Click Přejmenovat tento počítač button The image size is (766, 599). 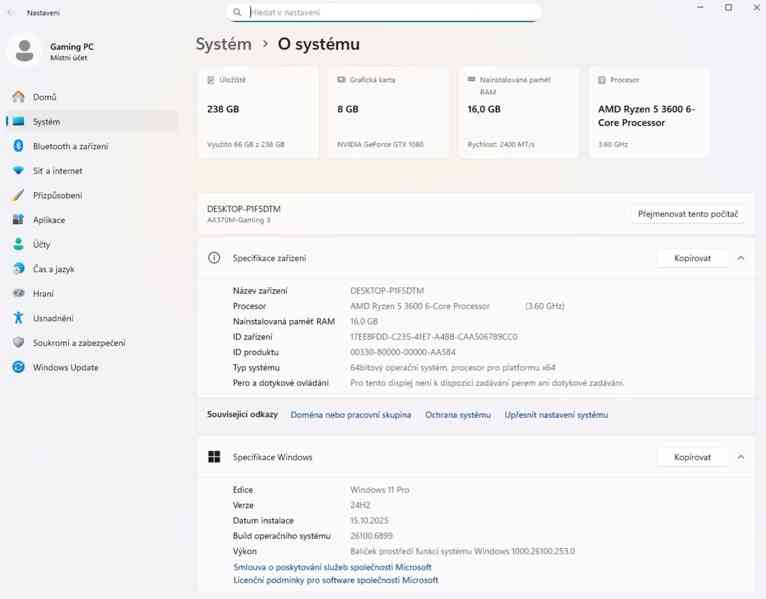click(x=688, y=214)
